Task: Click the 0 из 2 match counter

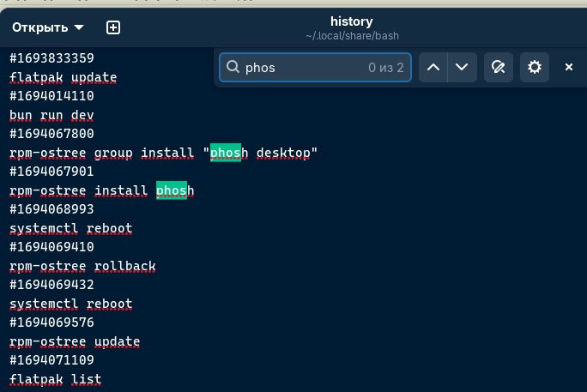Action: coord(385,67)
